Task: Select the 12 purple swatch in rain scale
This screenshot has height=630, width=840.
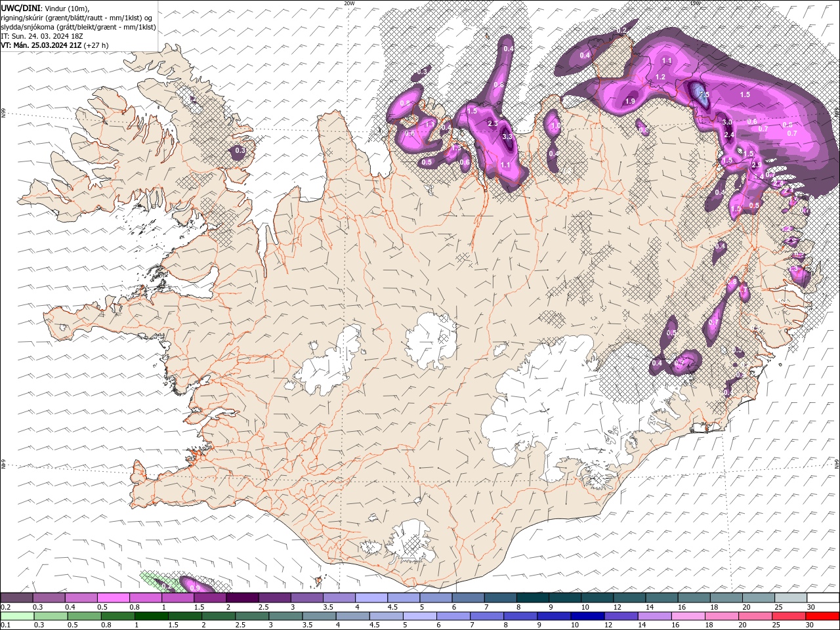Action: (x=621, y=616)
